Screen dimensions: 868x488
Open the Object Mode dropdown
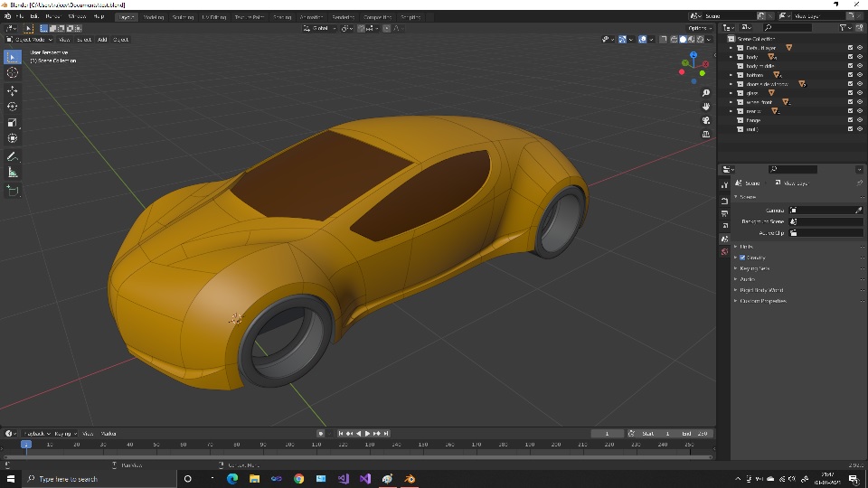tap(29, 40)
